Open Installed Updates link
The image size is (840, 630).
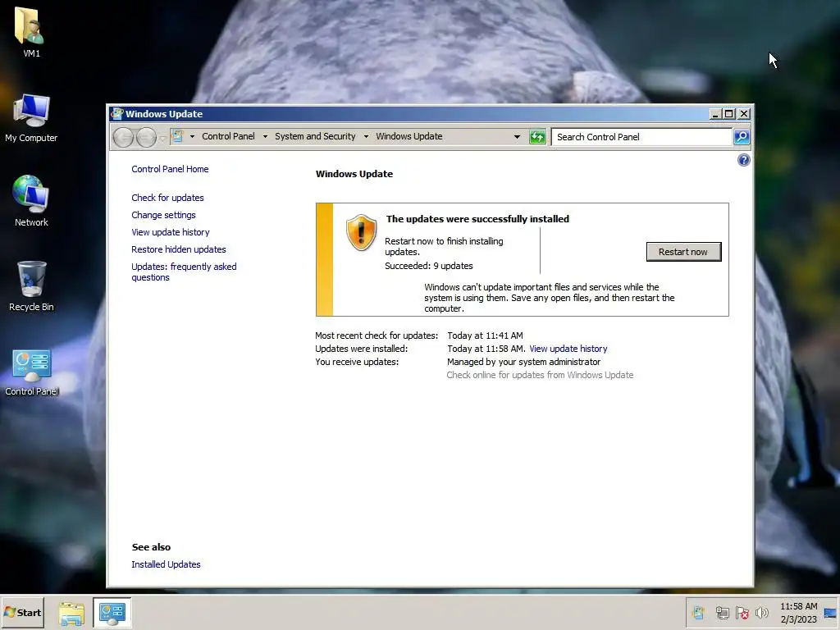[166, 564]
